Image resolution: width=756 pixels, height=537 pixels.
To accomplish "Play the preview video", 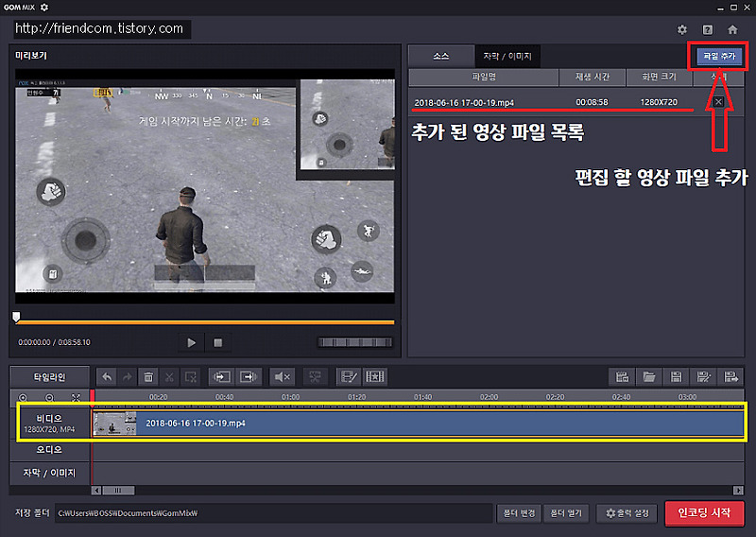I will click(192, 342).
